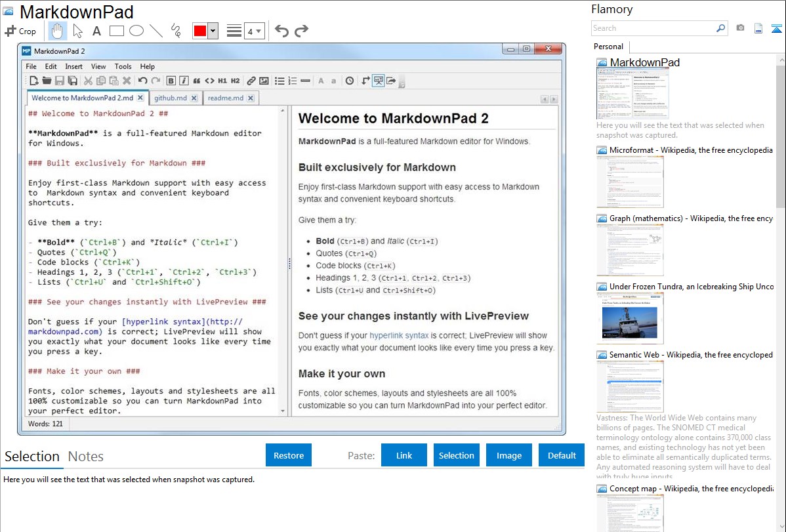
Task: Click the camera snapshot icon in Flamory
Action: [x=740, y=28]
